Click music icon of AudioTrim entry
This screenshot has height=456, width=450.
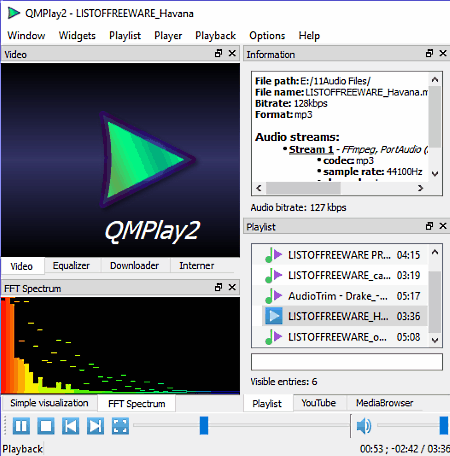pyautogui.click(x=274, y=296)
